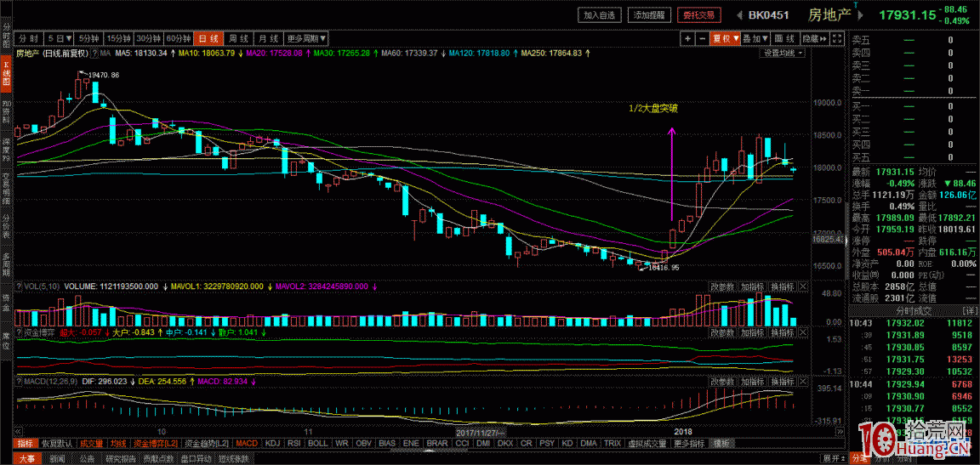Switch chart to 日线 daily period

coord(208,39)
